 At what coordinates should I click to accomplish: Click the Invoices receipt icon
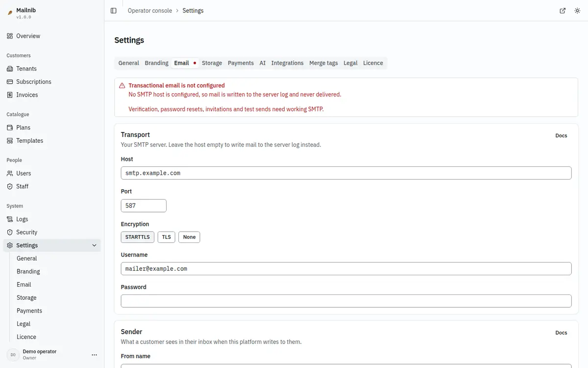tap(10, 95)
